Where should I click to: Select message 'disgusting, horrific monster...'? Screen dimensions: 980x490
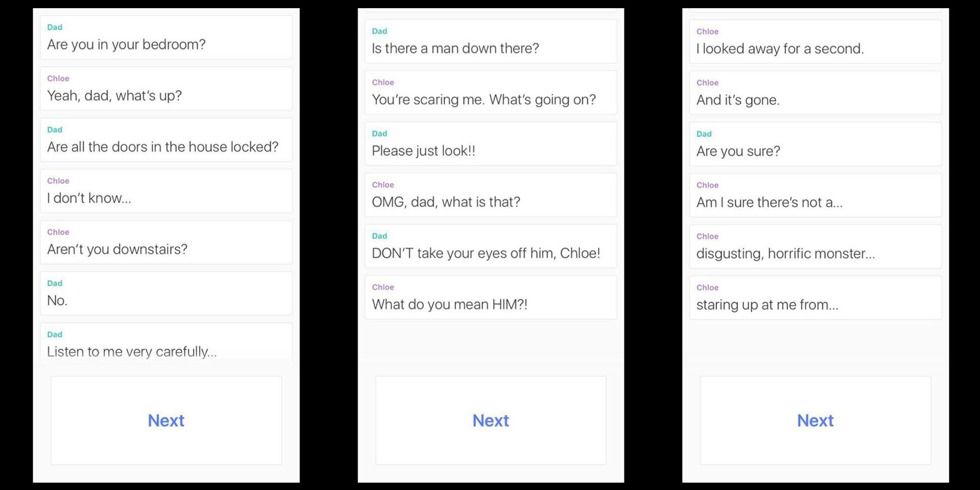click(816, 247)
